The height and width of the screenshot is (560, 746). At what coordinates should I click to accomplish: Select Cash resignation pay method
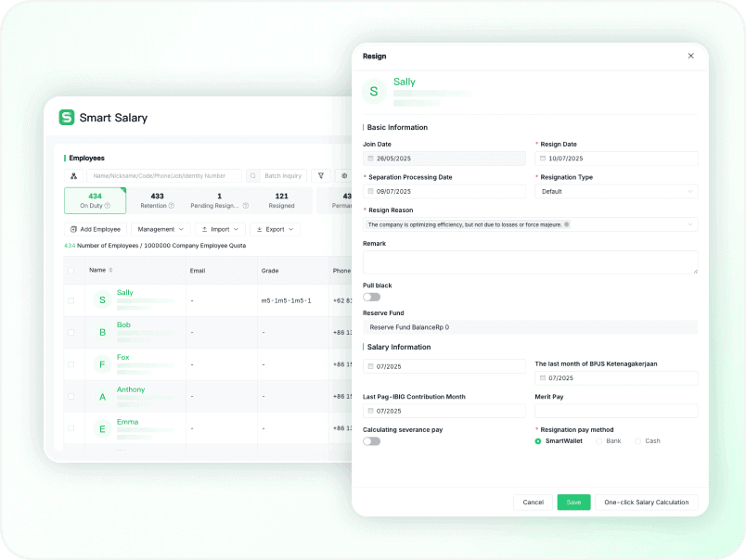coord(637,441)
